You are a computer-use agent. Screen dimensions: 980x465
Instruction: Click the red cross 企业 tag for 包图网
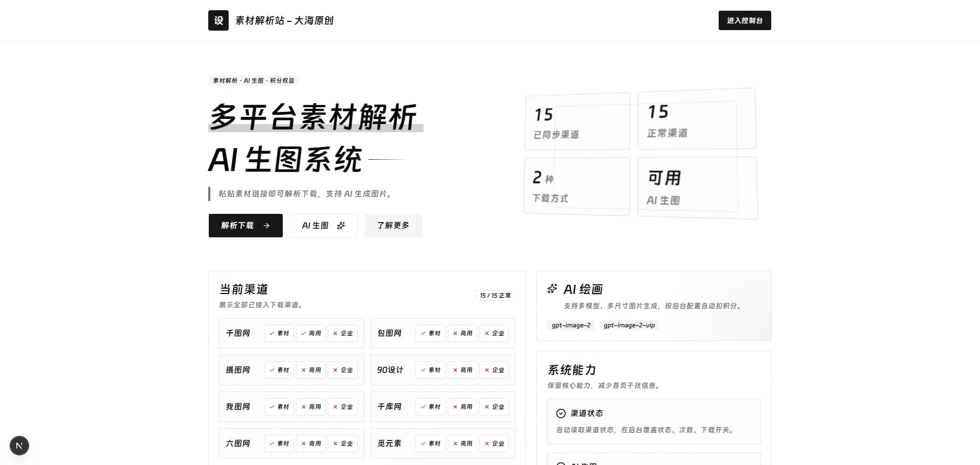tap(494, 333)
